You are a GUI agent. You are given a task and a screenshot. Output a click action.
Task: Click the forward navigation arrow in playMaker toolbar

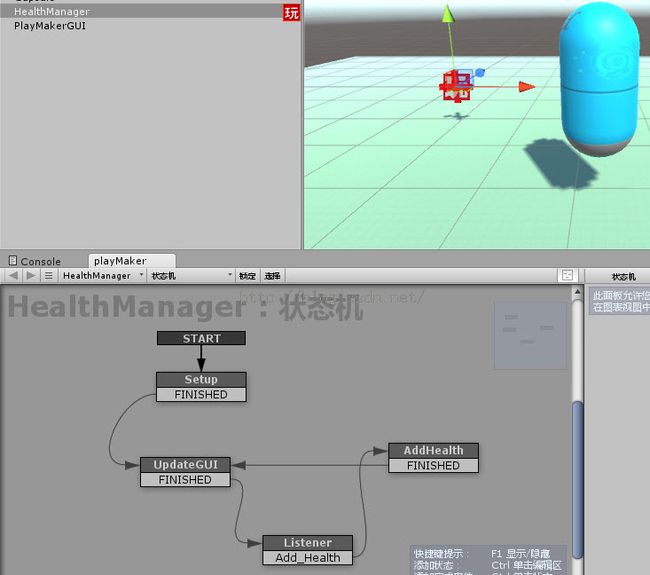pyautogui.click(x=31, y=275)
